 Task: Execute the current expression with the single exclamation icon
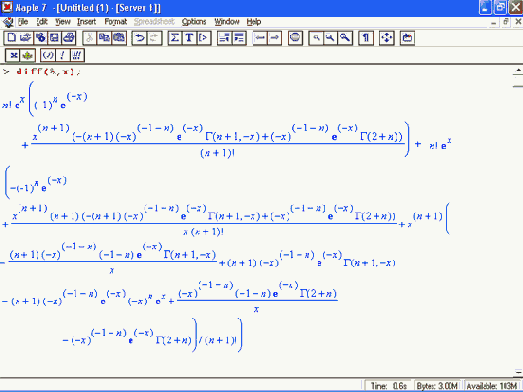point(62,55)
